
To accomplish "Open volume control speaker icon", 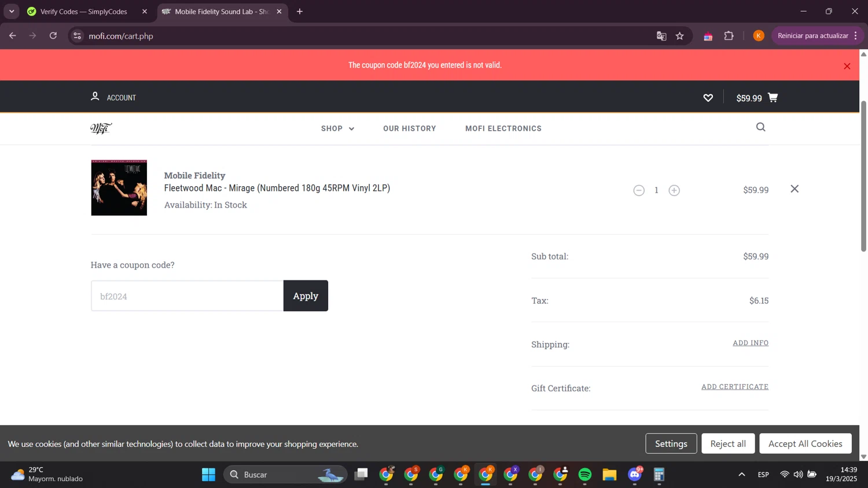I will click(x=798, y=475).
